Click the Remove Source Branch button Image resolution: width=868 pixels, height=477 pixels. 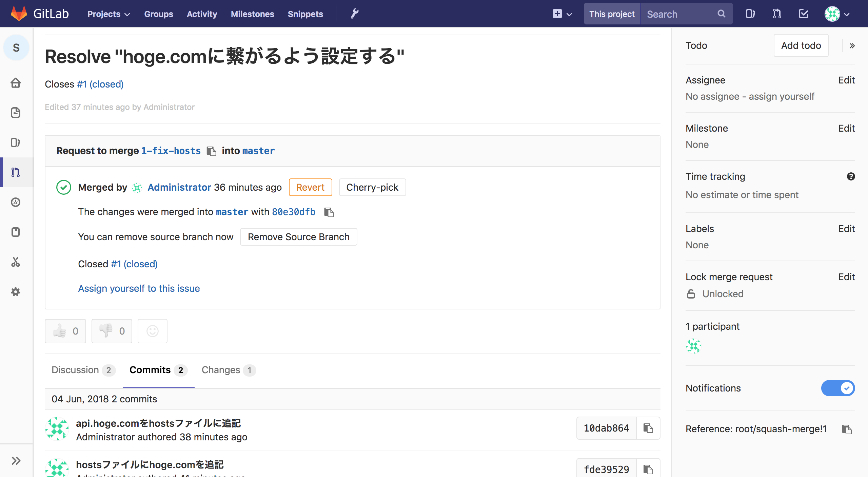[298, 237]
